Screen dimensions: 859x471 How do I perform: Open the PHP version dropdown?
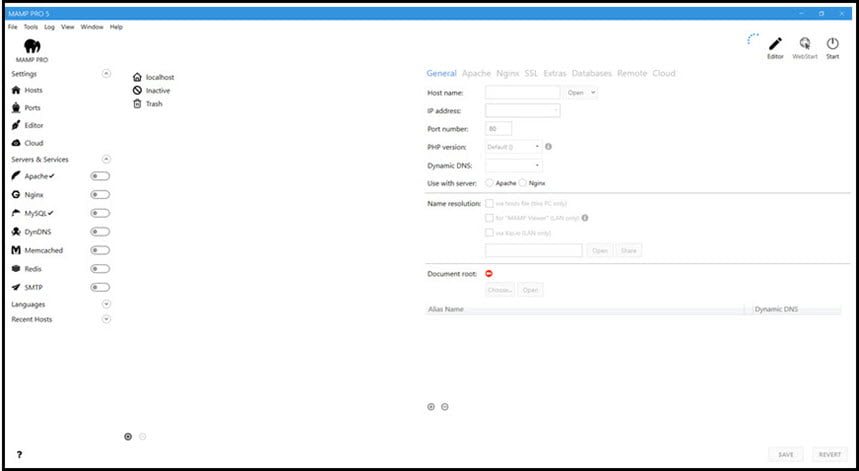(513, 146)
